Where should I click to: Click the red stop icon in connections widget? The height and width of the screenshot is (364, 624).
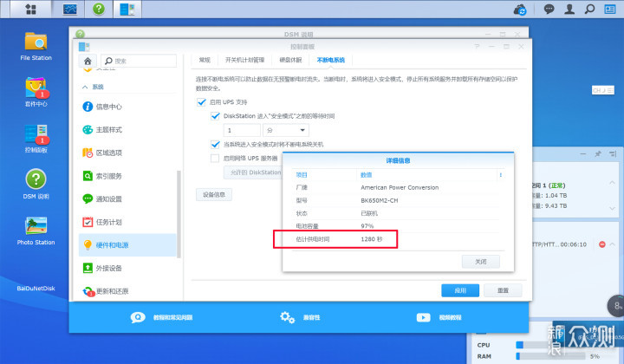[601, 244]
